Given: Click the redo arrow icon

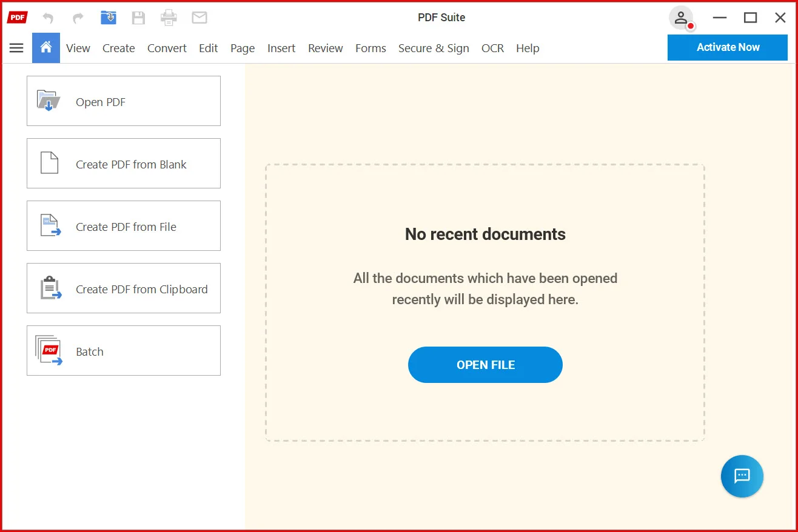Looking at the screenshot, I should coord(78,18).
